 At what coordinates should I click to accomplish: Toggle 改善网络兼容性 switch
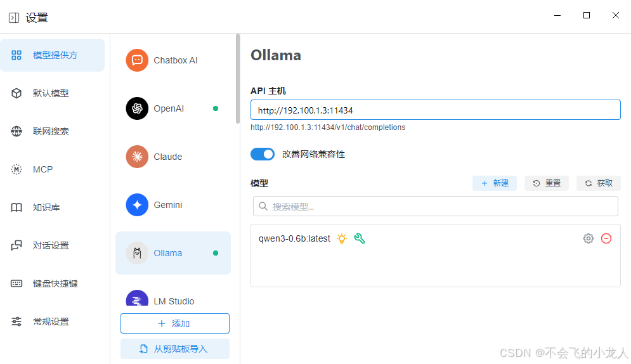click(263, 154)
